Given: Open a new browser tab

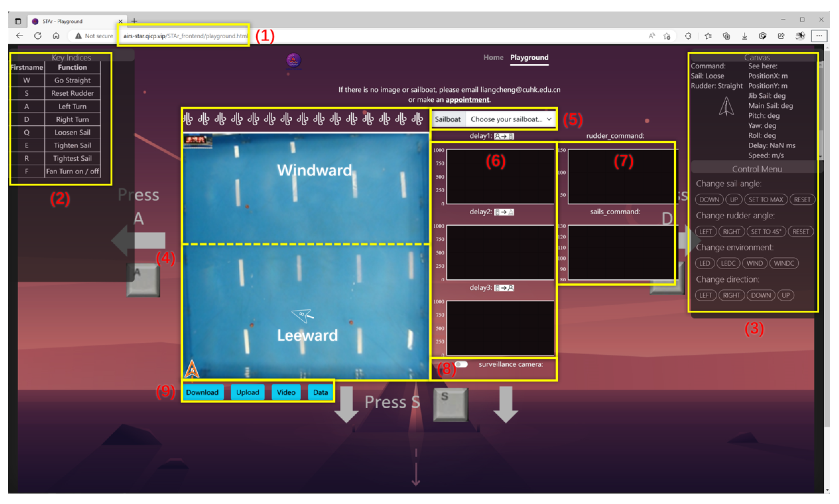Looking at the screenshot, I should (134, 21).
